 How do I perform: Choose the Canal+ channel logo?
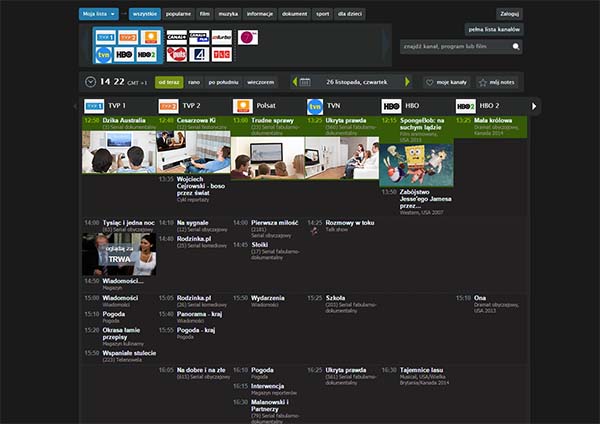176,37
